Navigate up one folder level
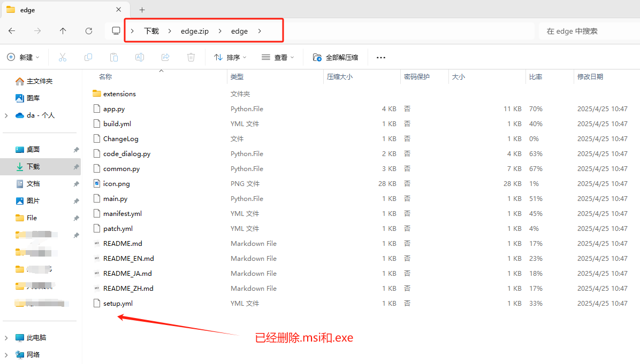 [63, 31]
